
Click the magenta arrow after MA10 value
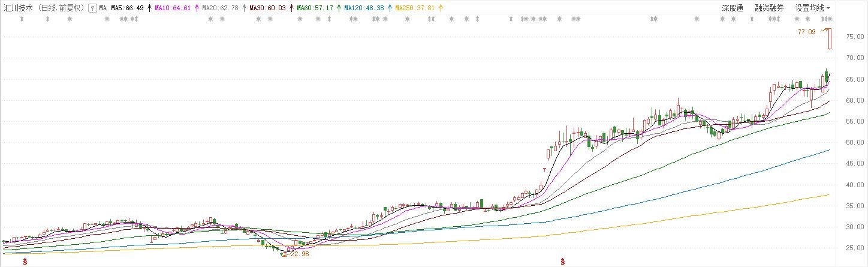[197, 8]
